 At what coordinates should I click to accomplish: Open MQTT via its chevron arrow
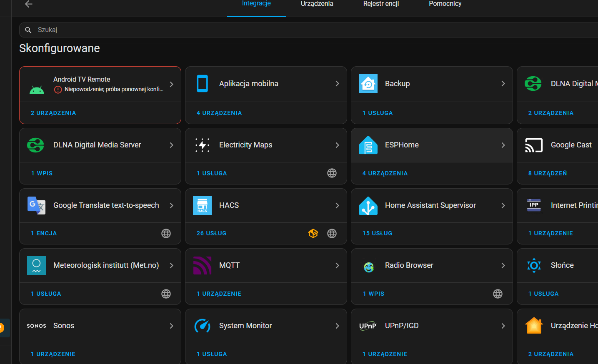[x=337, y=265]
